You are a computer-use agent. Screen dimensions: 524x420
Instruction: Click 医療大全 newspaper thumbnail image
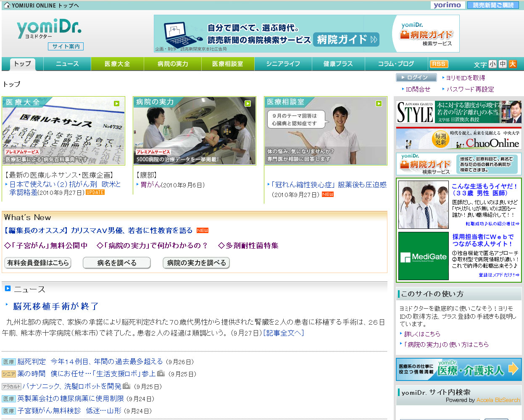pyautogui.click(x=63, y=131)
